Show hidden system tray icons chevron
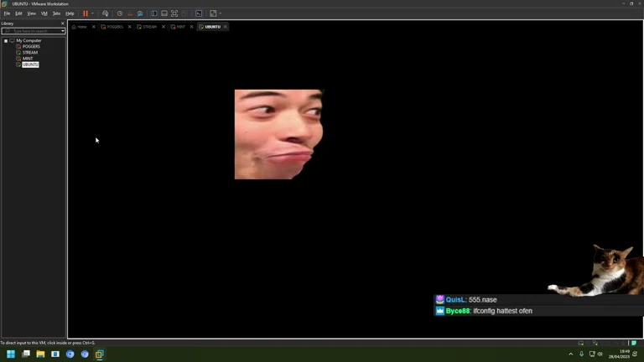The width and height of the screenshot is (644, 362). click(x=570, y=354)
